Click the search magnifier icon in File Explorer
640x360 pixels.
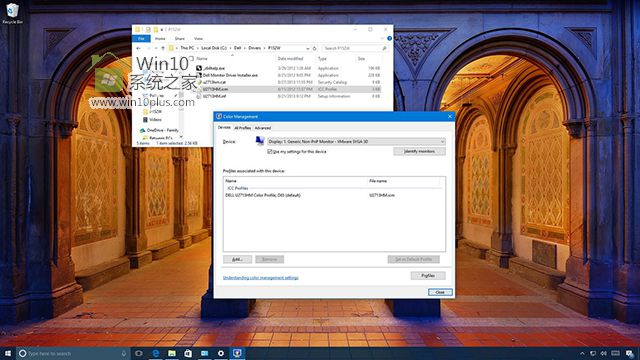pos(384,48)
